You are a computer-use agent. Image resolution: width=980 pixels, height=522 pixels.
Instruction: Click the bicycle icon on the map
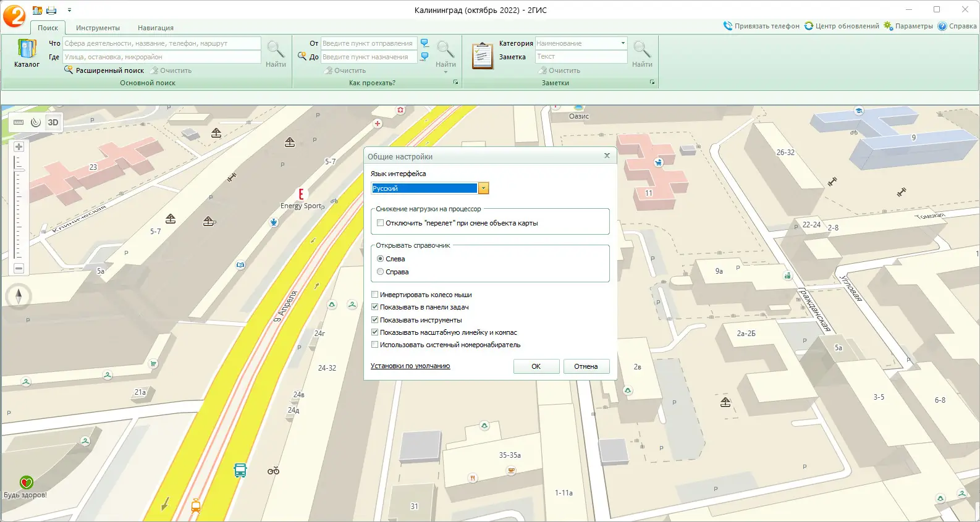(x=273, y=471)
